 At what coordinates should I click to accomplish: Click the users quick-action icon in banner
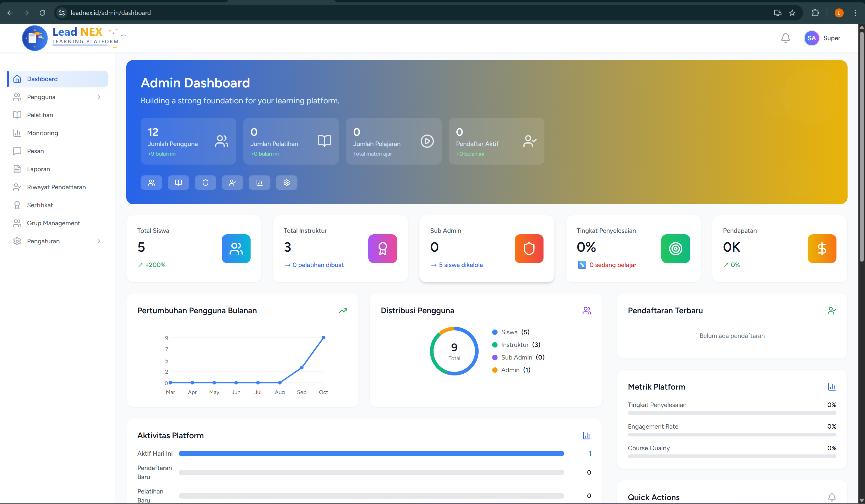tap(151, 183)
